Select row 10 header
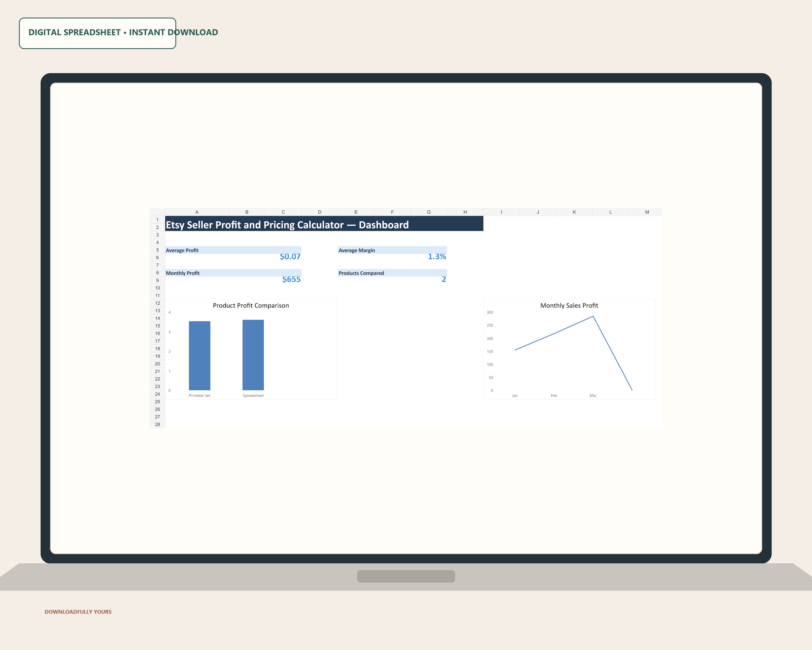Screen dimensions: 812x650 tap(158, 288)
